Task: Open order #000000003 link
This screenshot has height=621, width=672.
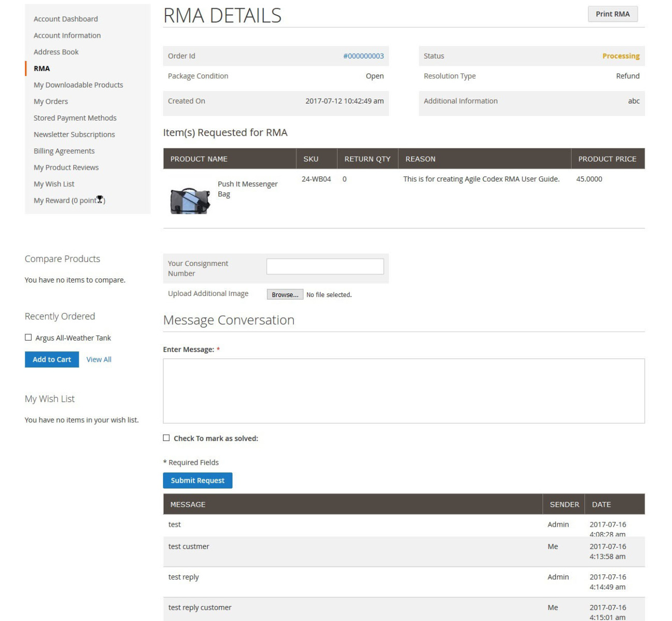Action: click(x=363, y=56)
